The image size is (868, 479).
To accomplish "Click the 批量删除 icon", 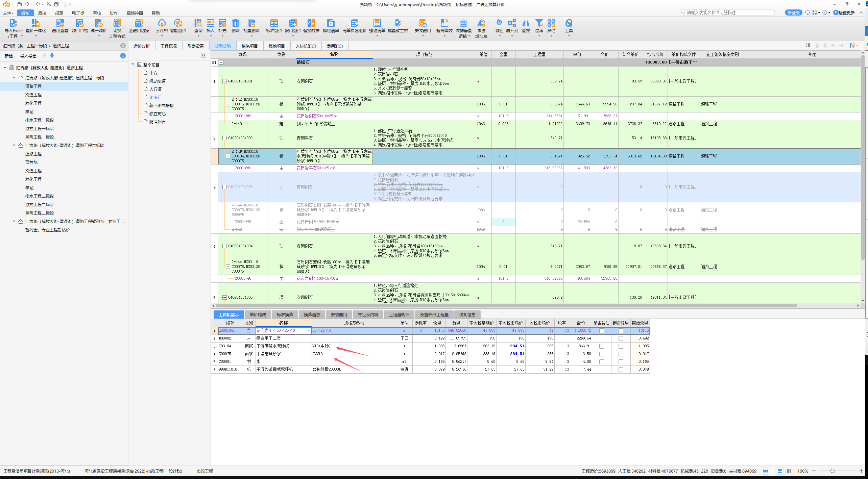I will 251,23.
